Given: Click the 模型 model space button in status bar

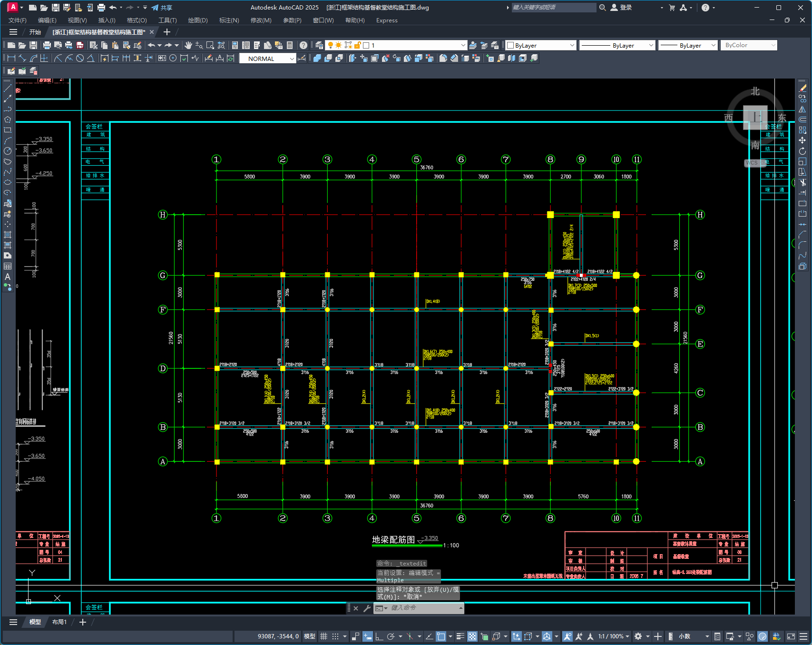Looking at the screenshot, I should [310, 636].
